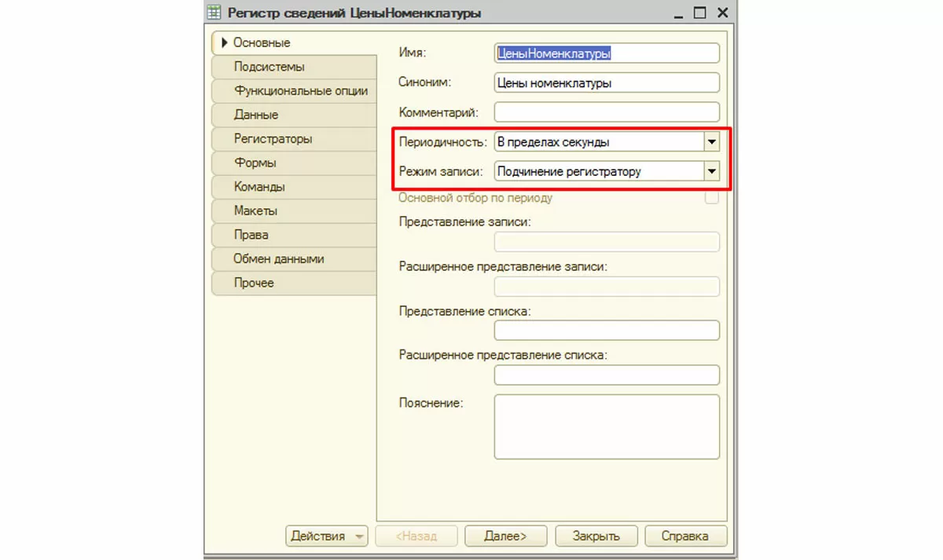
Task: Switch to the Подсистемы tab
Action: tap(270, 67)
